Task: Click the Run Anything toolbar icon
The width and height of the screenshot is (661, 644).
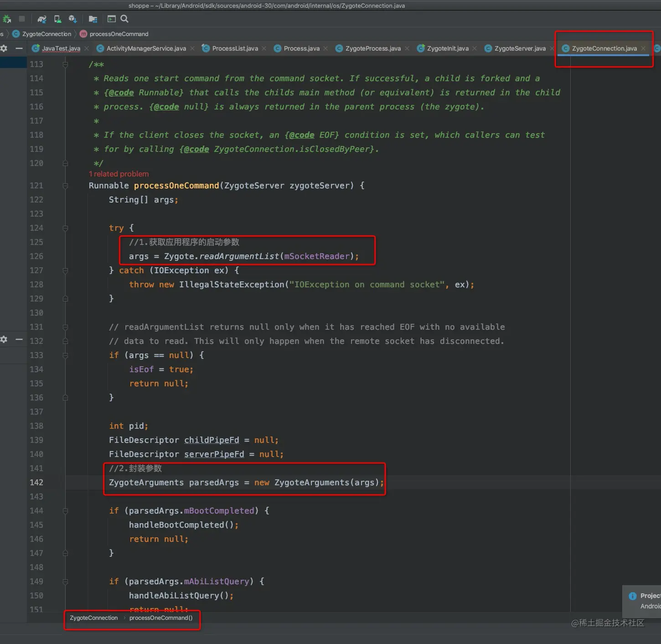Action: [111, 19]
